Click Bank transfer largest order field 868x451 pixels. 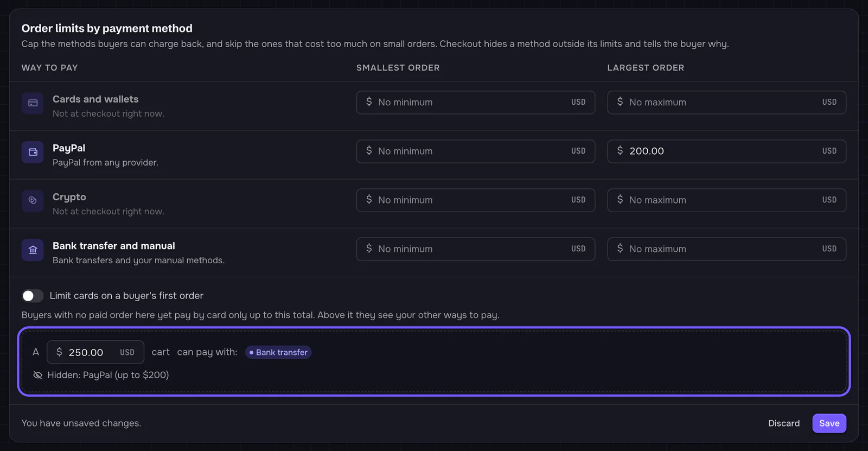pos(726,249)
